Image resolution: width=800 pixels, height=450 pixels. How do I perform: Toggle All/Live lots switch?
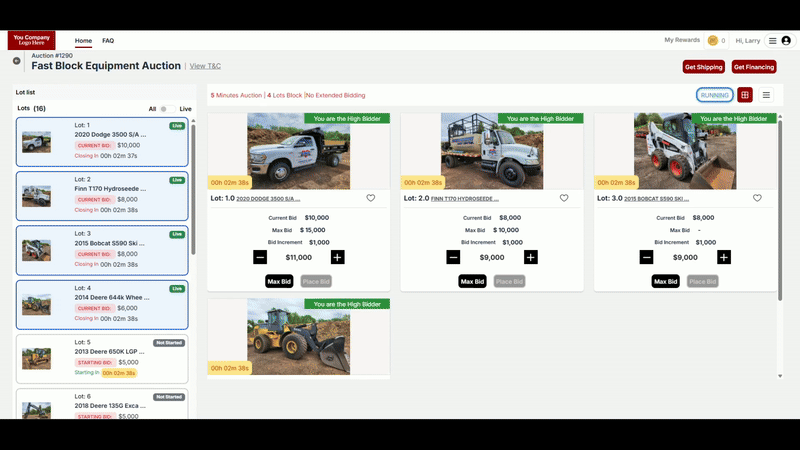pyautogui.click(x=167, y=109)
